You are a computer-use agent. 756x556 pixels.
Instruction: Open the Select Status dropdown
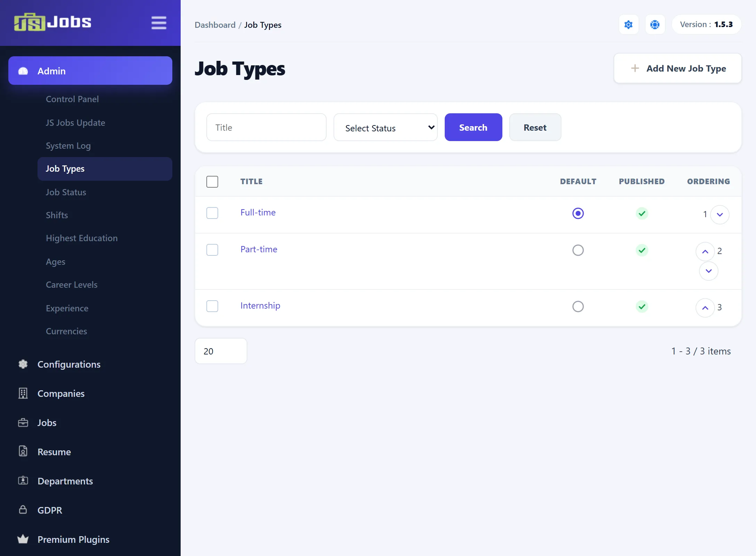pyautogui.click(x=386, y=128)
